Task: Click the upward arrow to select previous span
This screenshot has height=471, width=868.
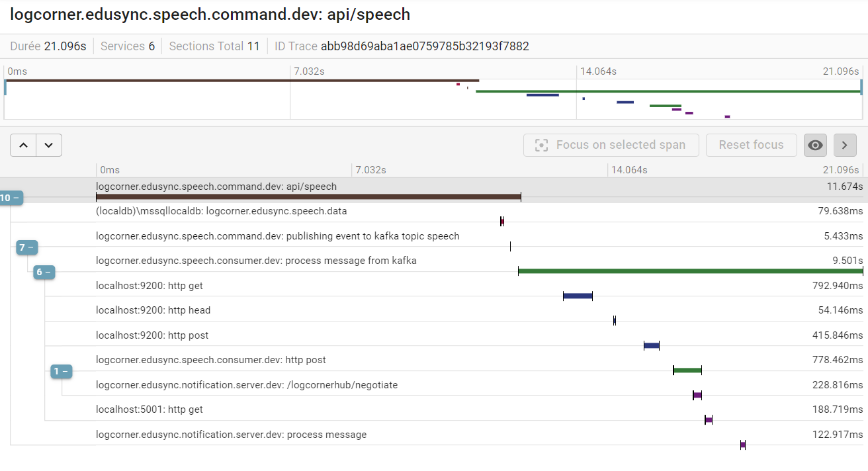Action: (23, 145)
